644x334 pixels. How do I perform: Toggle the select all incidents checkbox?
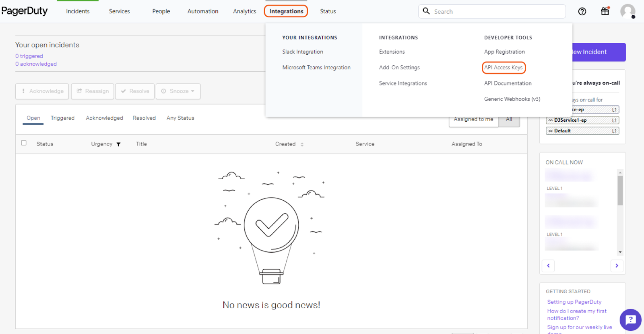coord(24,143)
